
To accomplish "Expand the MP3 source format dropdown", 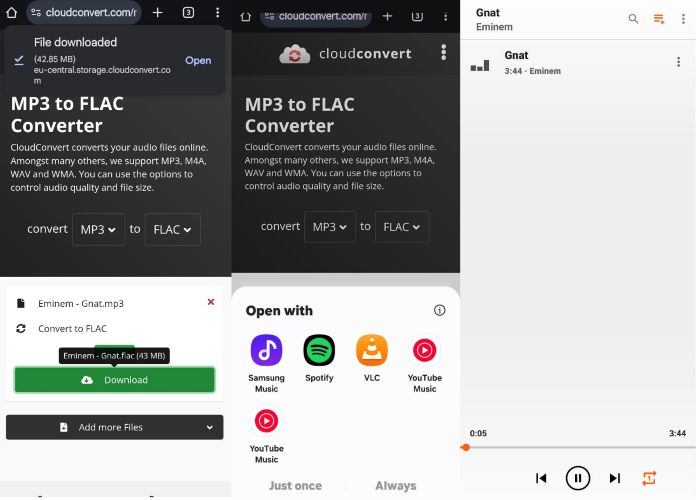I will click(x=98, y=229).
